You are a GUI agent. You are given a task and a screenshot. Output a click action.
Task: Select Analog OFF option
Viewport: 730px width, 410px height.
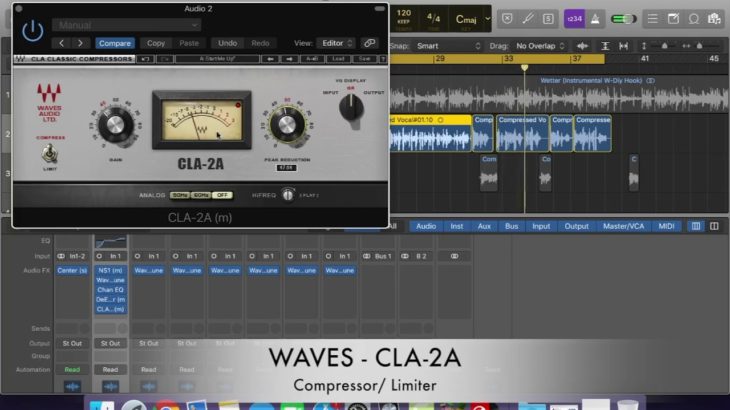223,195
